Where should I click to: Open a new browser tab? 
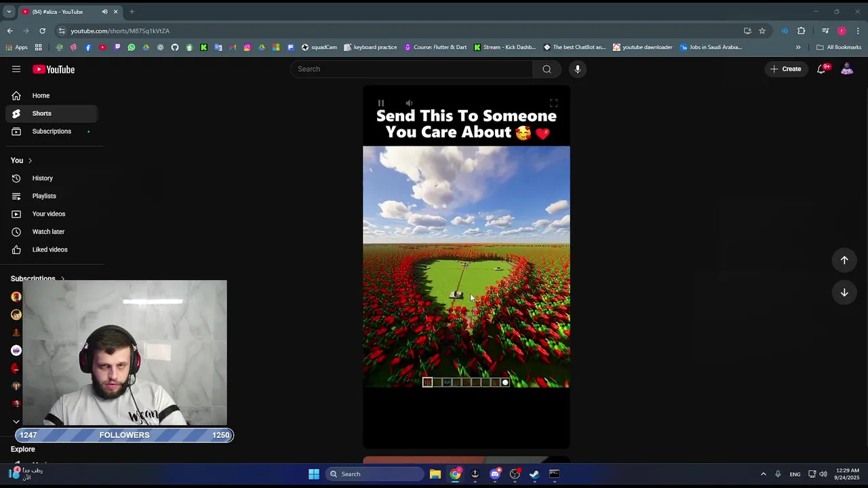click(132, 12)
